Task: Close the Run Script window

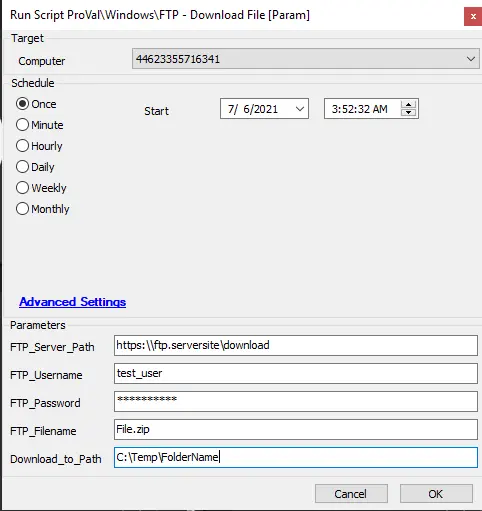Action: click(x=473, y=16)
